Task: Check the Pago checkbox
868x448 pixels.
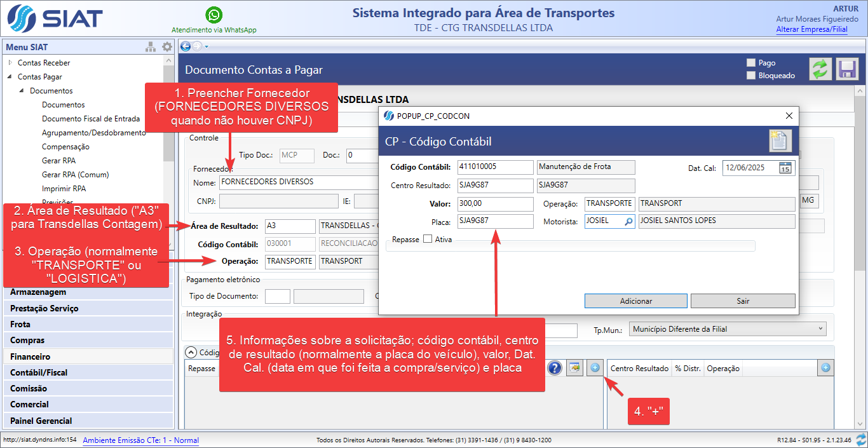Action: coord(751,63)
